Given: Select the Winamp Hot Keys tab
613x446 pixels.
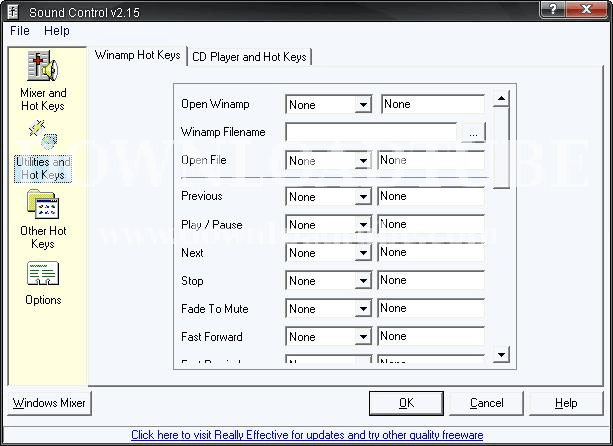Looking at the screenshot, I should tap(138, 56).
